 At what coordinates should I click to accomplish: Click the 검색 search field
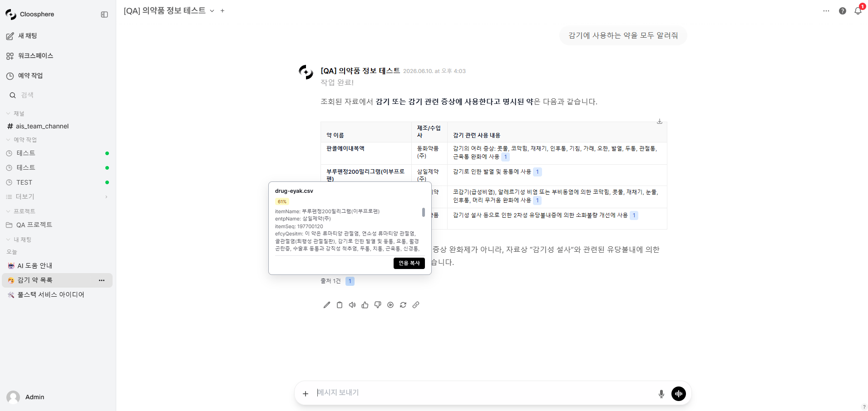tap(58, 95)
